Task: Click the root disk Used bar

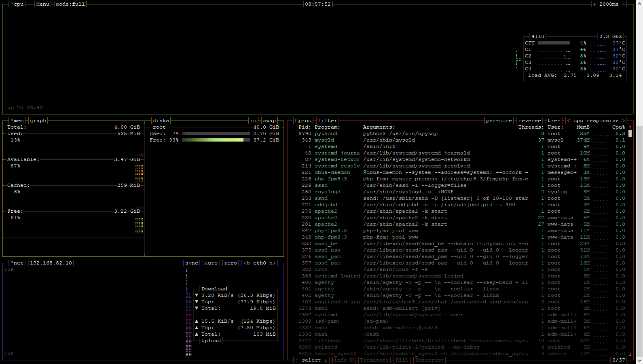Action: click(216, 133)
